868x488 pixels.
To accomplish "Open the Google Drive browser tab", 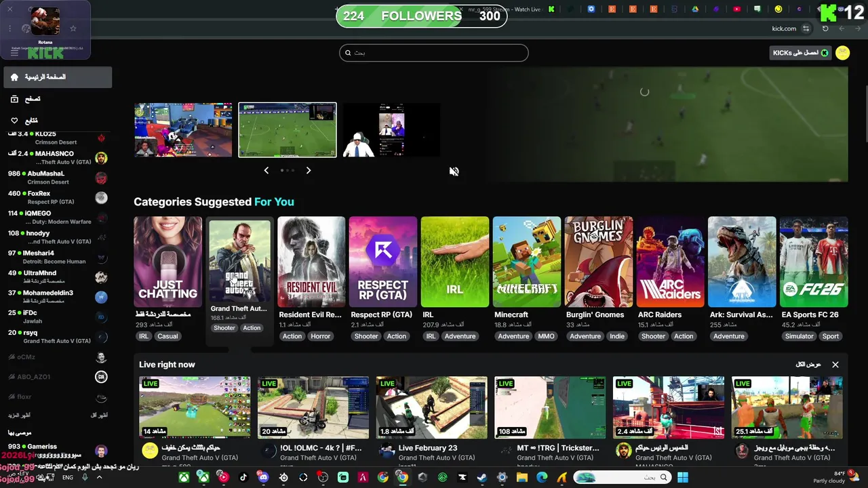I will click(695, 9).
